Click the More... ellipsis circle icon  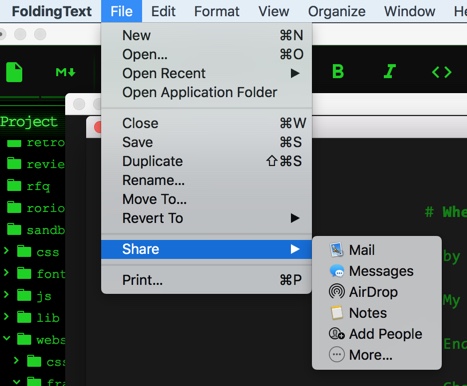click(337, 355)
